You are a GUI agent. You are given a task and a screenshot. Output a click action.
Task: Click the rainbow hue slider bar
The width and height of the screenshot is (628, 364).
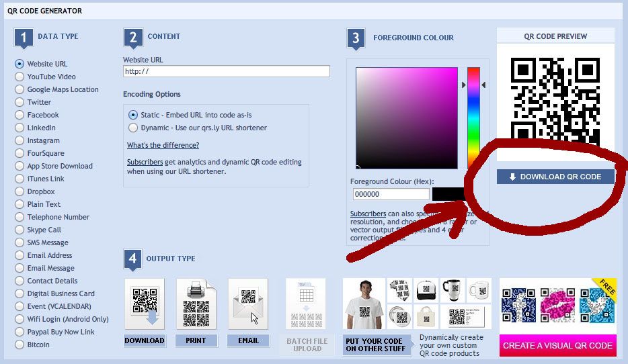coord(473,118)
